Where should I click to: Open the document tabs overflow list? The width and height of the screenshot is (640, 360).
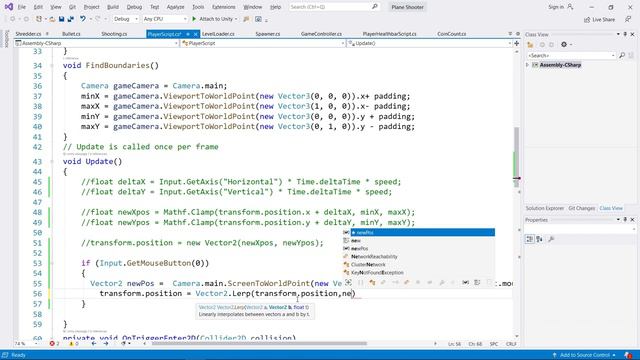point(510,34)
